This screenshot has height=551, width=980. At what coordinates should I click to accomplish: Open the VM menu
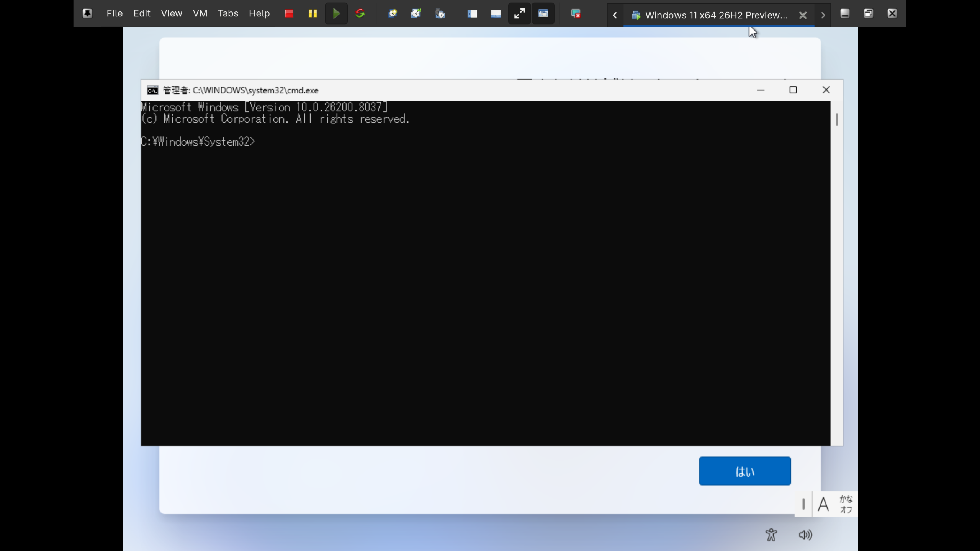(x=200, y=13)
